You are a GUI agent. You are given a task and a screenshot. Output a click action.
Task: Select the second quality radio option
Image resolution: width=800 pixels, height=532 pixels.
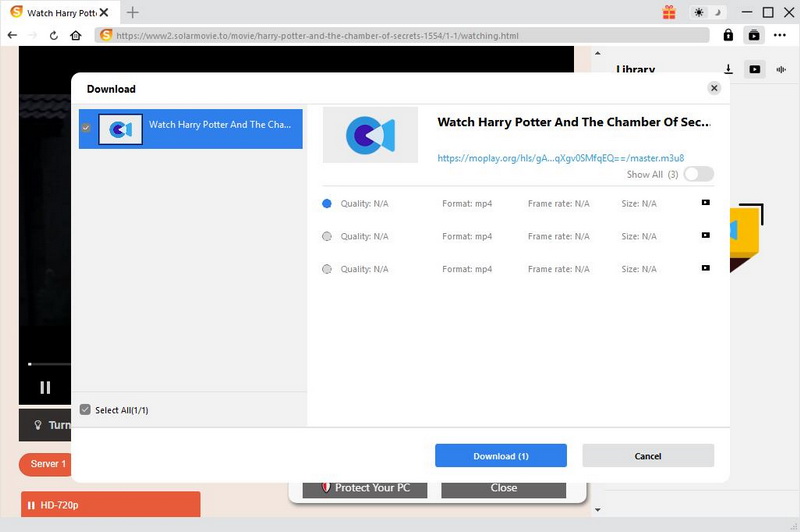pos(327,236)
